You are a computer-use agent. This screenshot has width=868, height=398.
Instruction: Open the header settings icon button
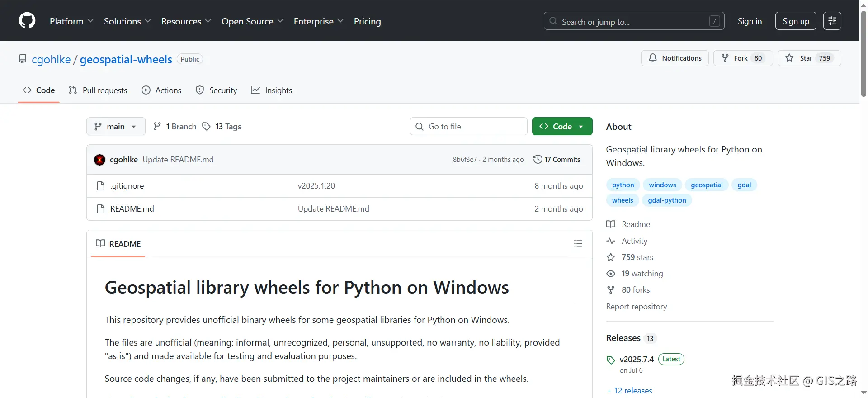832,21
